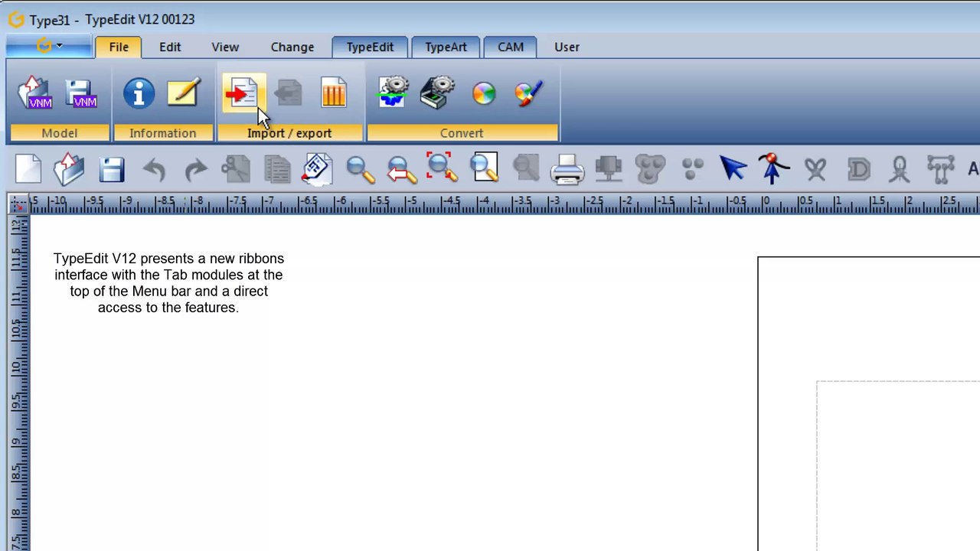The image size is (980, 551).
Task: Click the Model group label
Action: pyautogui.click(x=59, y=133)
